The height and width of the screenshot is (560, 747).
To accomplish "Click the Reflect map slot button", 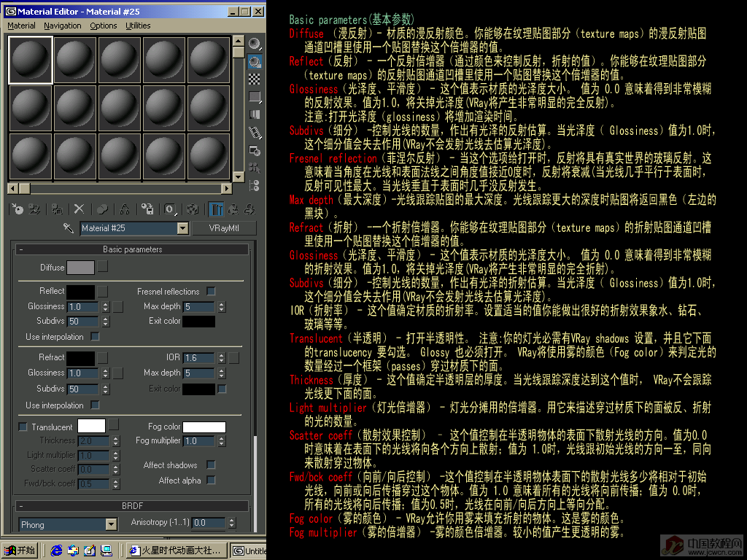I will pyautogui.click(x=103, y=291).
